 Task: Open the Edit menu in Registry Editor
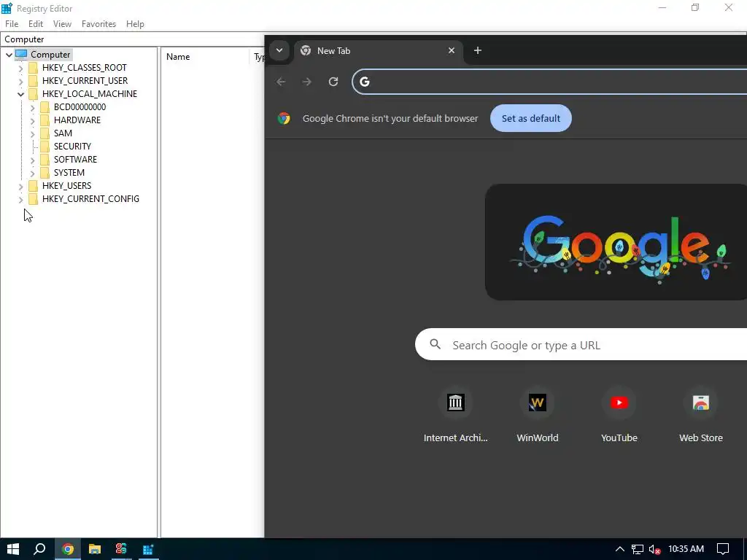point(36,24)
